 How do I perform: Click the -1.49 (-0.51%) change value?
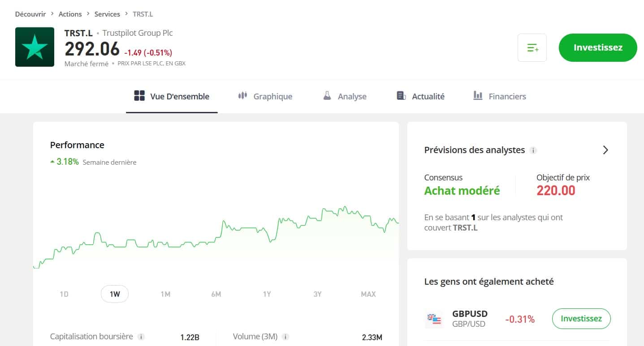[148, 53]
